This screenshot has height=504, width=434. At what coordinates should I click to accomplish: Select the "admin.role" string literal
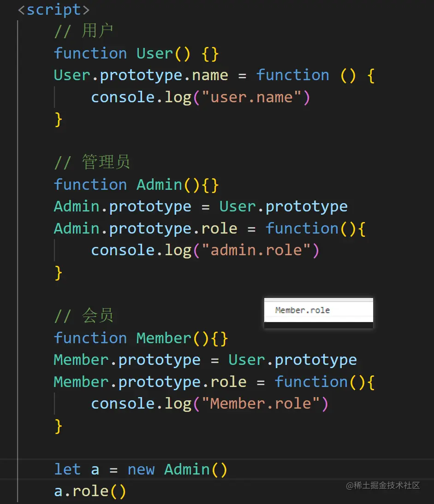pos(256,250)
